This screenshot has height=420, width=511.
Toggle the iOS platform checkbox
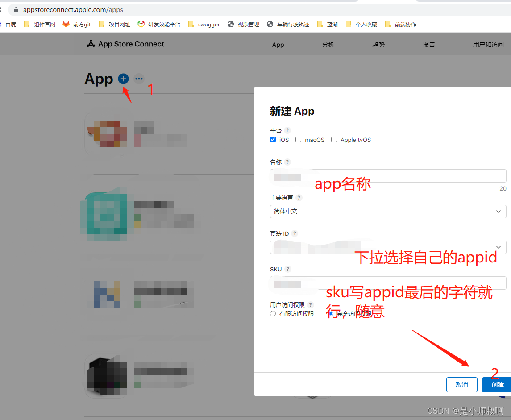click(x=273, y=139)
